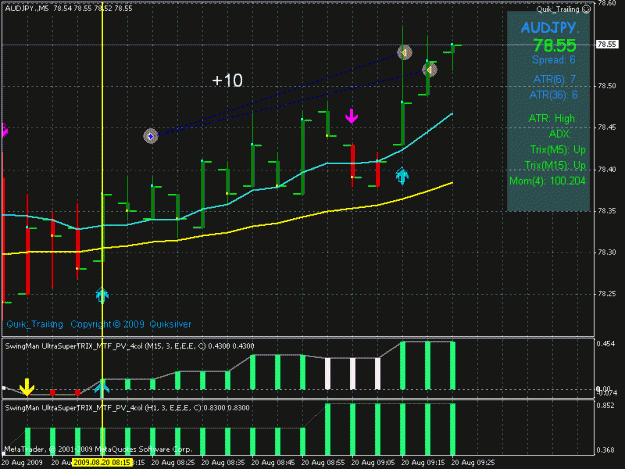Click the 20 Aug 08:45 time axis label
The height and width of the screenshot is (469, 625).
point(273,463)
